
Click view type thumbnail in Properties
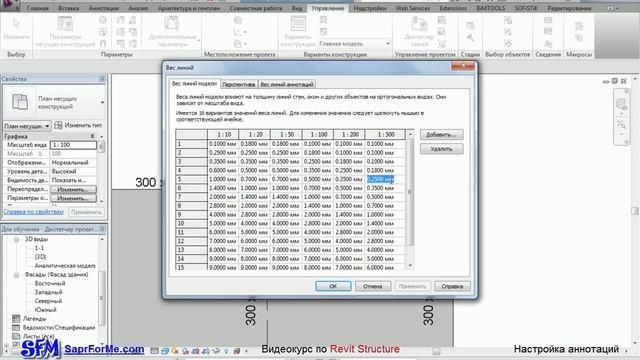20,102
